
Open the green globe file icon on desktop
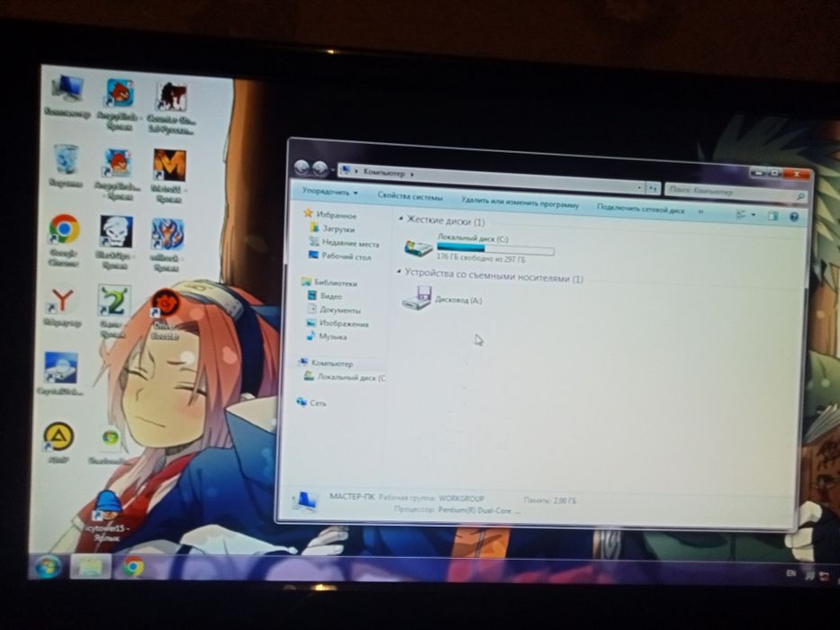[109, 445]
